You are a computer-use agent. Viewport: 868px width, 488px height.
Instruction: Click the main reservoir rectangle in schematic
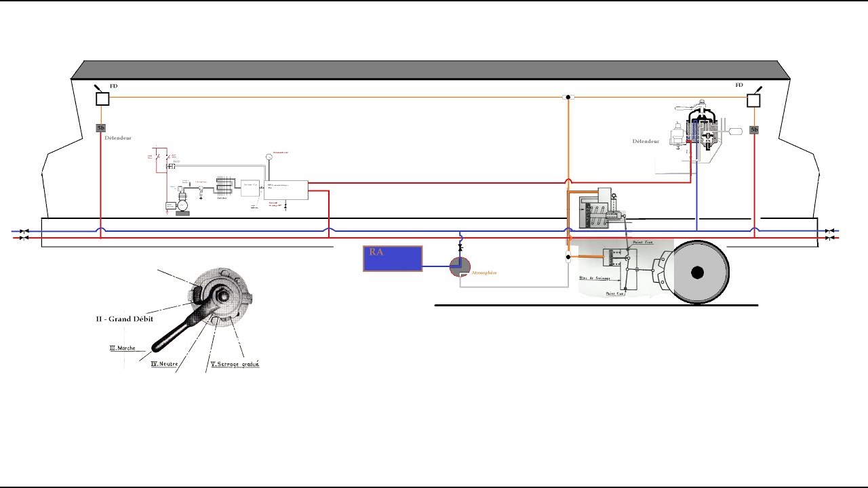tap(286, 190)
